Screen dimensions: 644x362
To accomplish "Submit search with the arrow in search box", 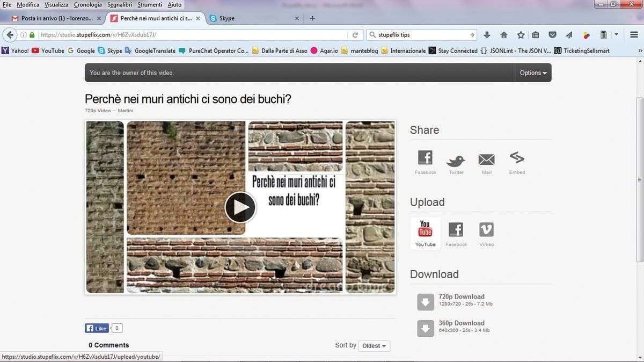I will pyautogui.click(x=472, y=35).
